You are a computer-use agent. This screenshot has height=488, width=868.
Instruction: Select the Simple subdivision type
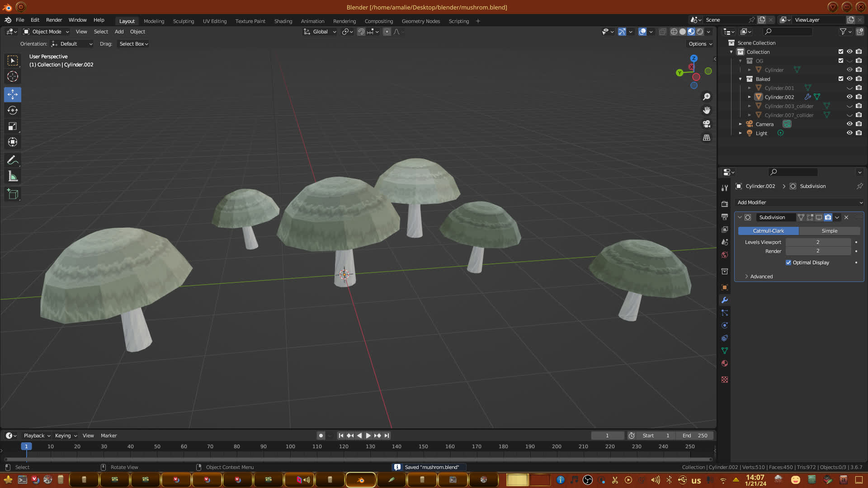click(x=829, y=231)
